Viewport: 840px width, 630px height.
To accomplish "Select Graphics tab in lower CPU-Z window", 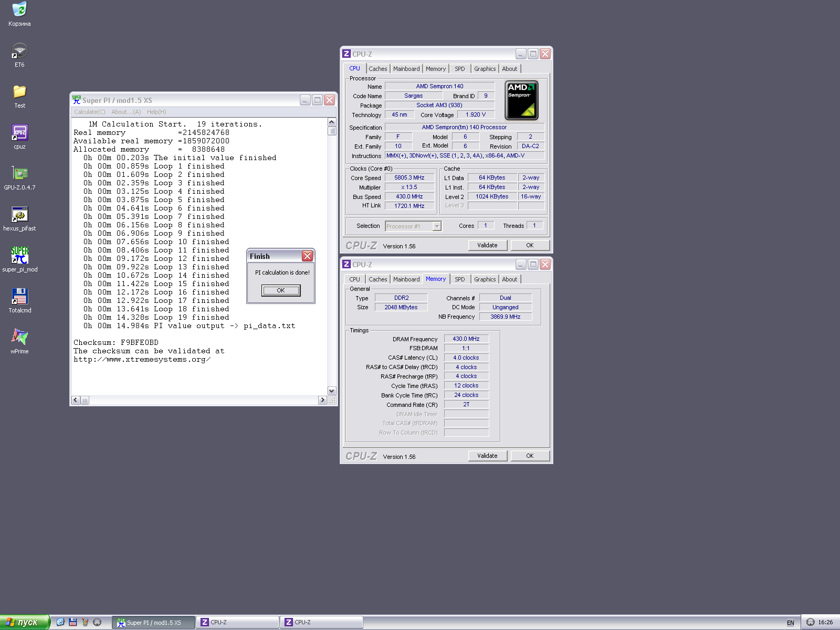I will pos(485,279).
